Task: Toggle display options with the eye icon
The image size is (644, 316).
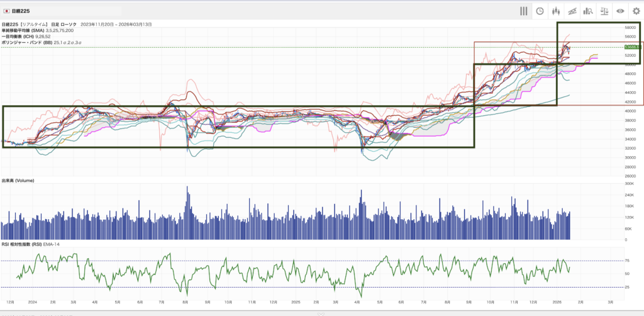Action: coord(620,11)
